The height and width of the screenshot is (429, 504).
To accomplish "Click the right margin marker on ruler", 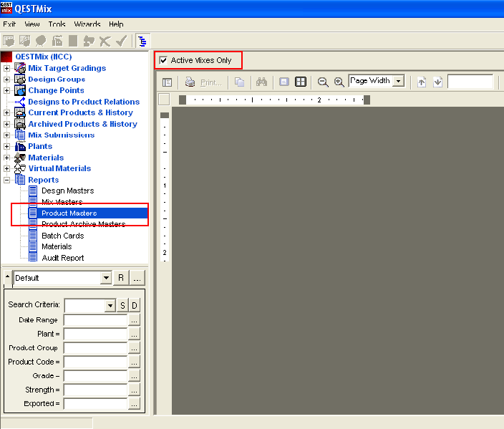I will click(367, 100).
